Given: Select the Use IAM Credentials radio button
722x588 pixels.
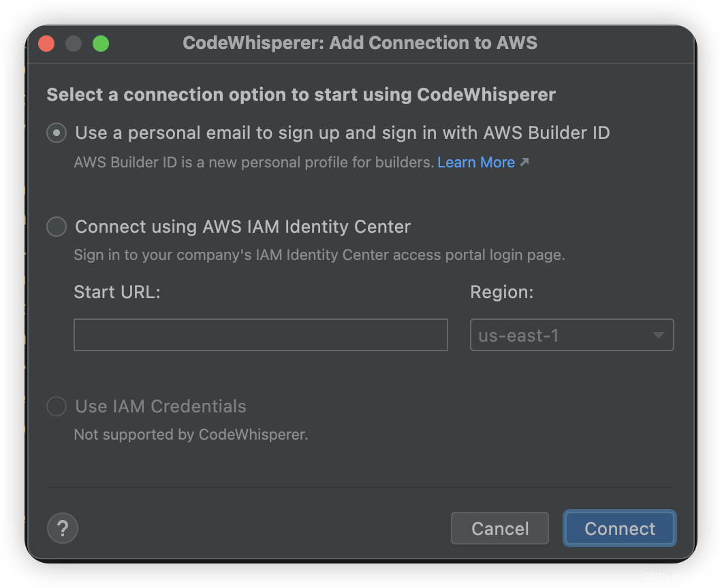Looking at the screenshot, I should (x=56, y=406).
